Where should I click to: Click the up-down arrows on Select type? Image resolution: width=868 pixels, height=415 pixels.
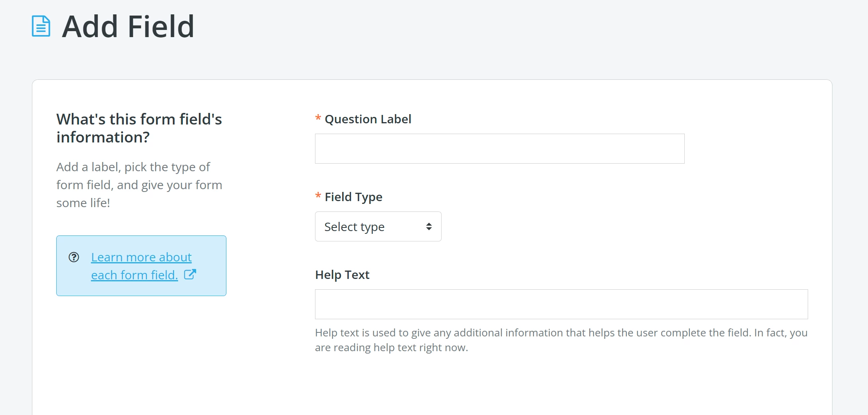429,226
